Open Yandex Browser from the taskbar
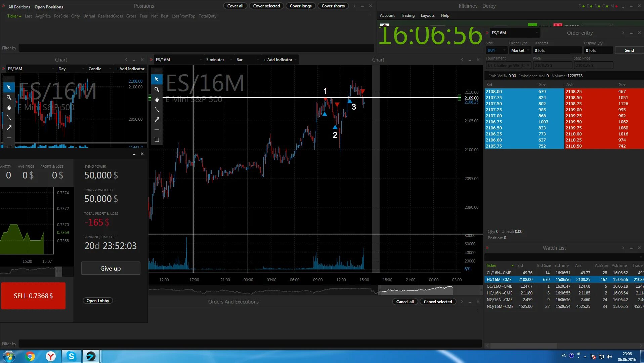 [x=51, y=356]
